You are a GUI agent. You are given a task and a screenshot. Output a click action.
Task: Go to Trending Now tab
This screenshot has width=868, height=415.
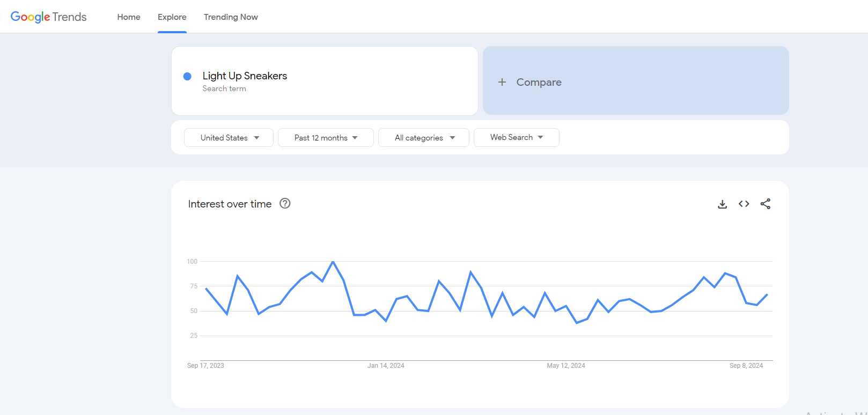(x=231, y=17)
